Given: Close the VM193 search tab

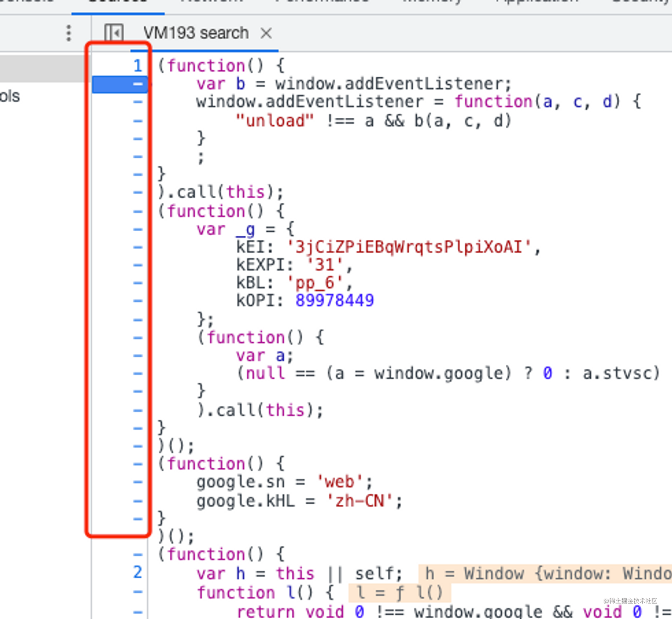Looking at the screenshot, I should click(266, 33).
